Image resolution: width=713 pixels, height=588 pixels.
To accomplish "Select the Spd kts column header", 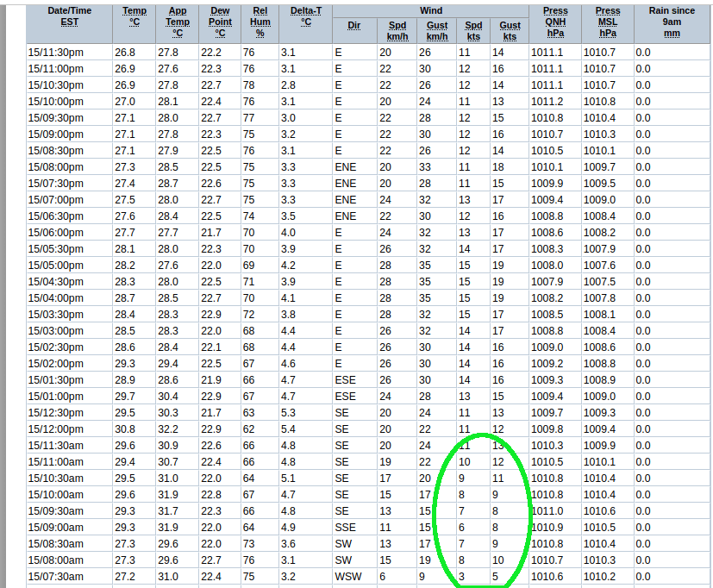I will pos(473,31).
